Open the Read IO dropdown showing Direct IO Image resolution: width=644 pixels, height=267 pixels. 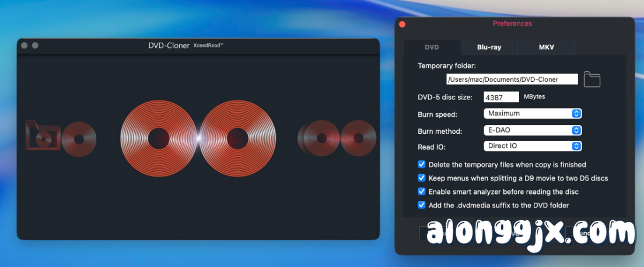(x=533, y=146)
